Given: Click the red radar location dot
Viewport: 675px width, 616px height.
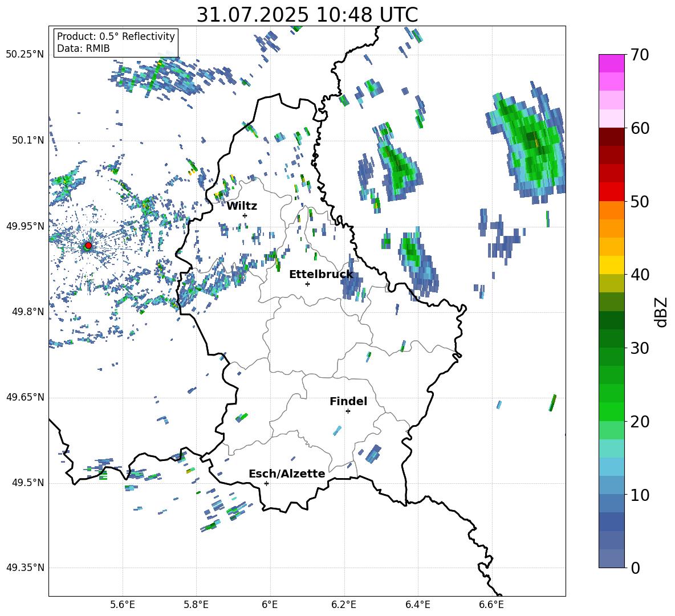Looking at the screenshot, I should pyautogui.click(x=88, y=246).
